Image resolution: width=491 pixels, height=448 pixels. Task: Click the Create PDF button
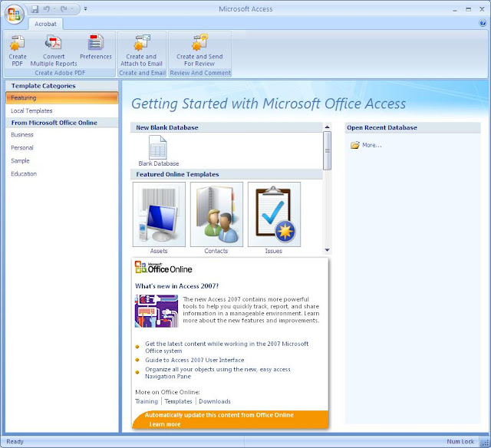tap(17, 51)
